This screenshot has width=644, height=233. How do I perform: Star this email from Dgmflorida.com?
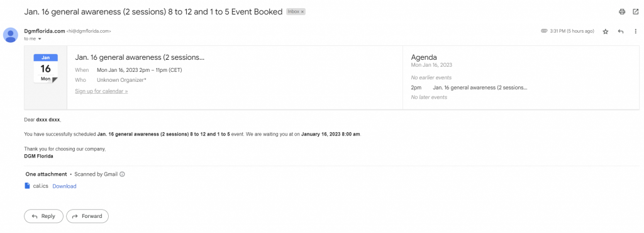pyautogui.click(x=606, y=31)
